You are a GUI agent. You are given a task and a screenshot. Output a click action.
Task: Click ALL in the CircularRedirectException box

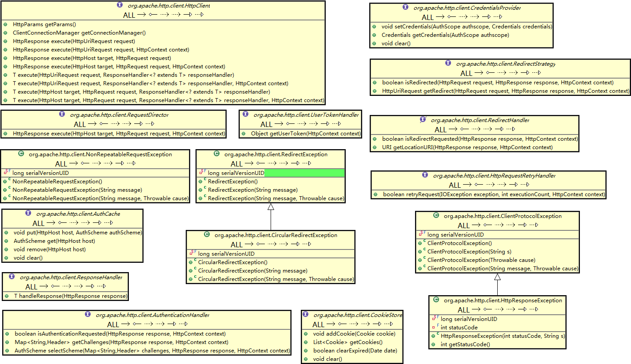click(x=237, y=244)
